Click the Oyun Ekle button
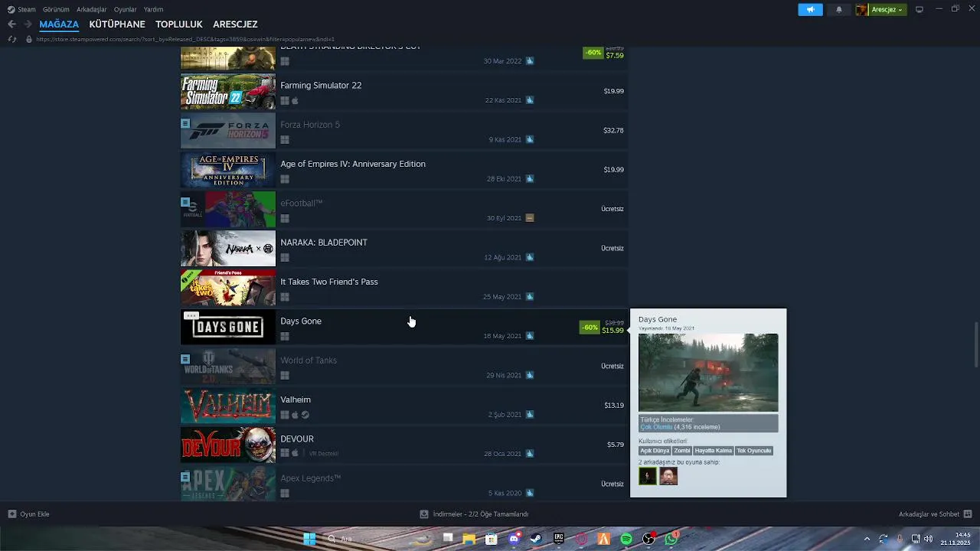Screen dimensions: 980x551 (x=28, y=514)
